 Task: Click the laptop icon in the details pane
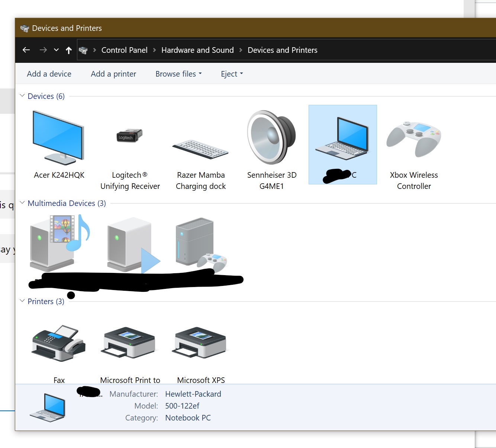coord(48,407)
